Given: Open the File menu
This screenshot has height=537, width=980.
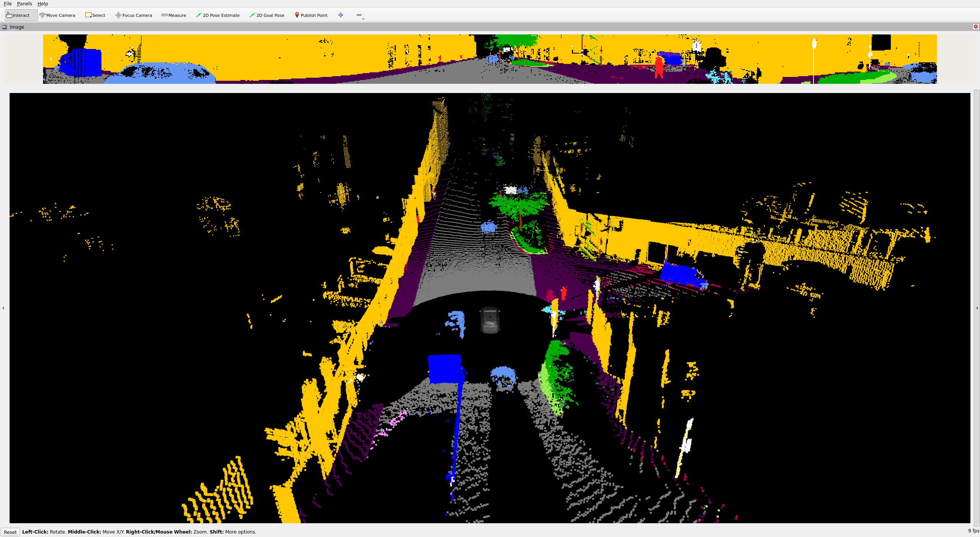Looking at the screenshot, I should pyautogui.click(x=8, y=3).
